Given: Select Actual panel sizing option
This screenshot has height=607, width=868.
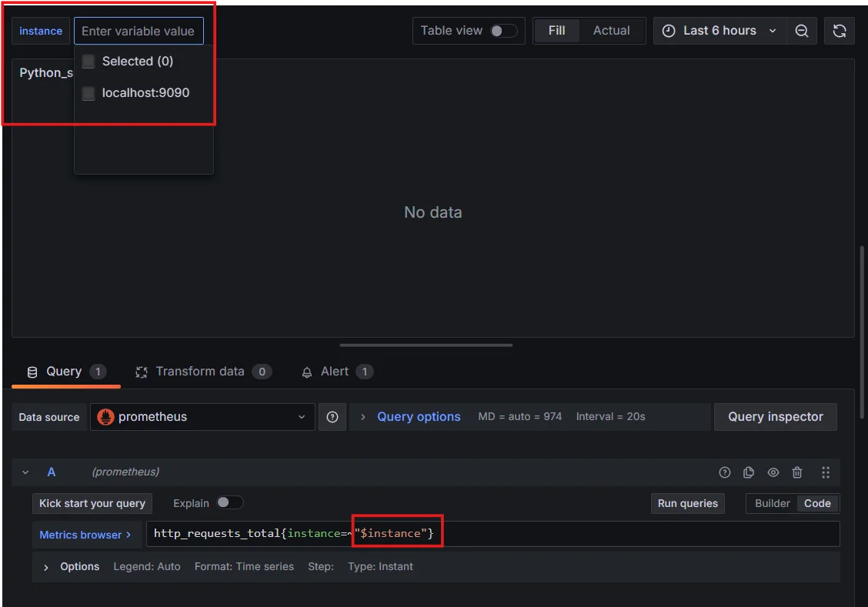Looking at the screenshot, I should click(611, 31).
